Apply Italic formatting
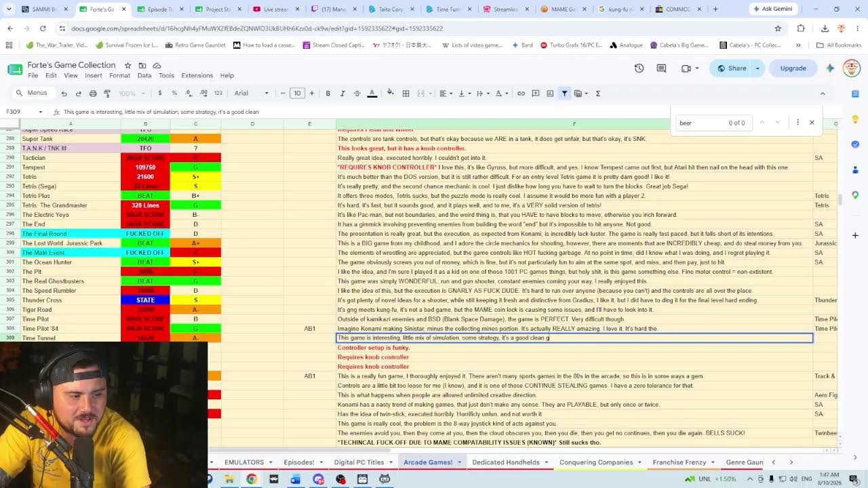Screen dimensions: 868x488 click(342, 94)
